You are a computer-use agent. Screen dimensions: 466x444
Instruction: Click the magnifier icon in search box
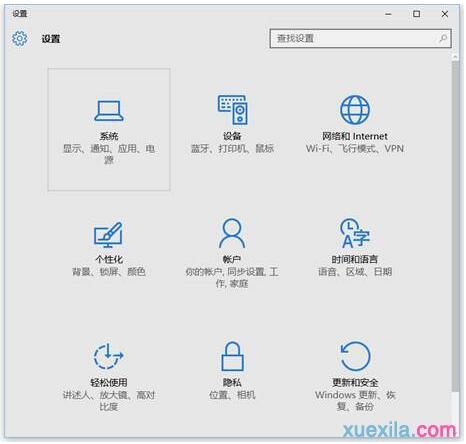point(443,38)
